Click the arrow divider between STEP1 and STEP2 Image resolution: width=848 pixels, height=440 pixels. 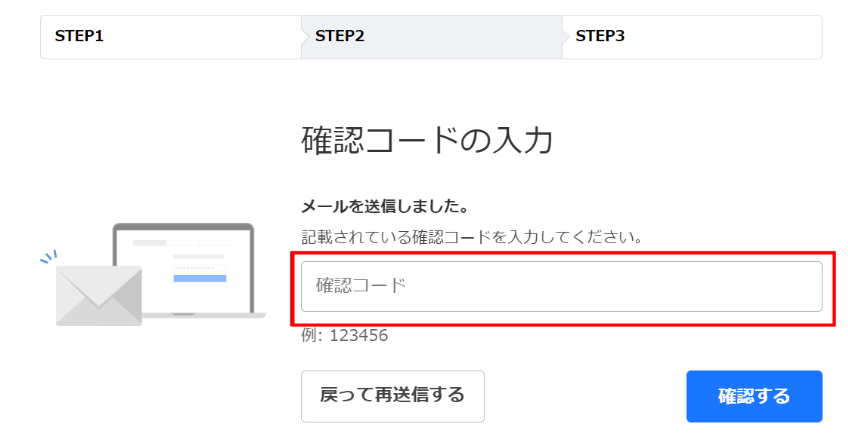[x=304, y=37]
